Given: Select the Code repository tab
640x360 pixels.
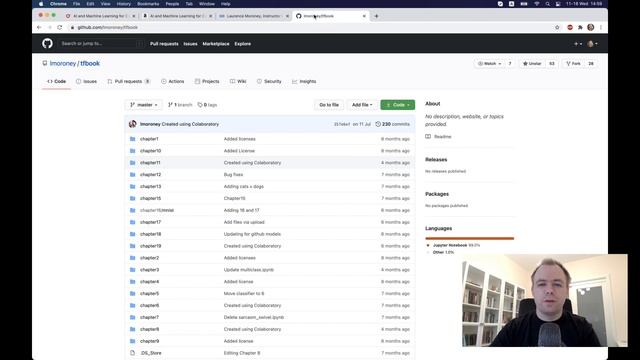Looking at the screenshot, I should 57,82.
